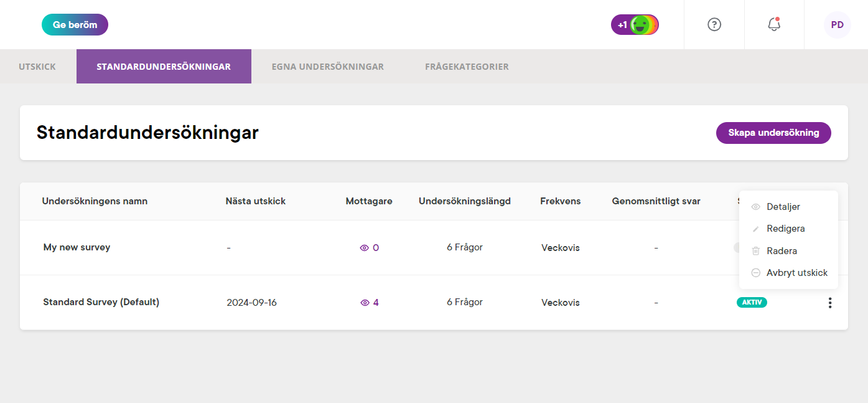Screen dimensions: 868x403
Task: Click the pencil icon next to Redigera
Action: click(x=756, y=229)
